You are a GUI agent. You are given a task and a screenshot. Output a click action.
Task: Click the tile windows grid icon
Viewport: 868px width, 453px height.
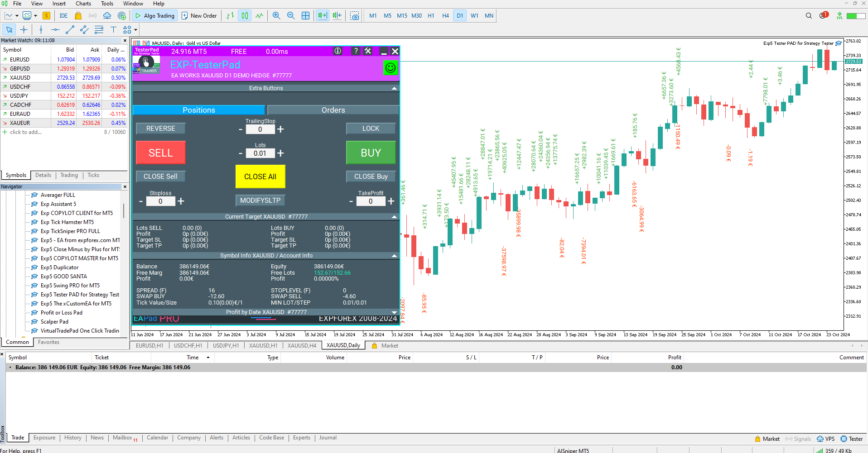coord(306,16)
